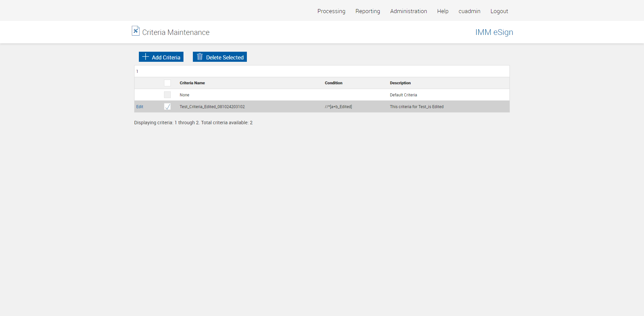Select the Default Criteria description cell
This screenshot has width=644, height=316.
pos(404,95)
